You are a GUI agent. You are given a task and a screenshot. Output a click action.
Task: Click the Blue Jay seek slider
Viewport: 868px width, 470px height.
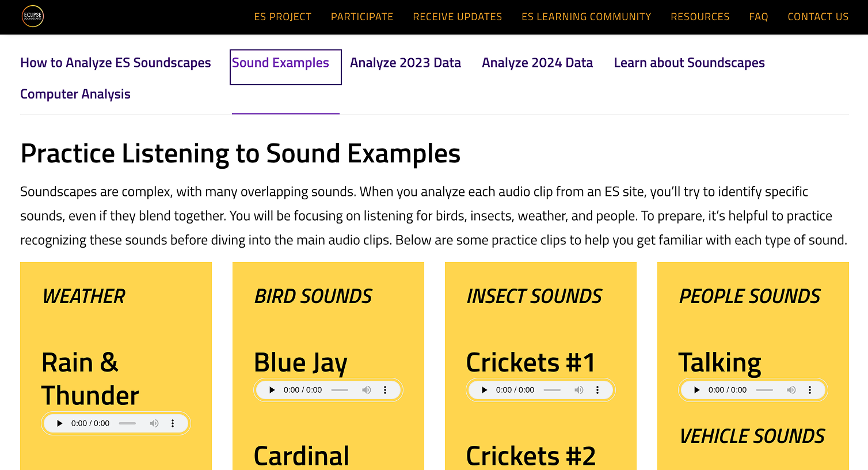point(340,390)
